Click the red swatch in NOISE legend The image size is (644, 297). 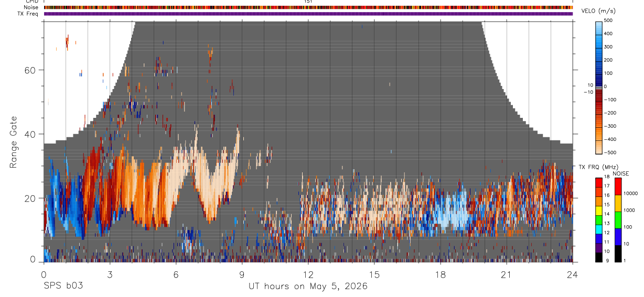618,185
